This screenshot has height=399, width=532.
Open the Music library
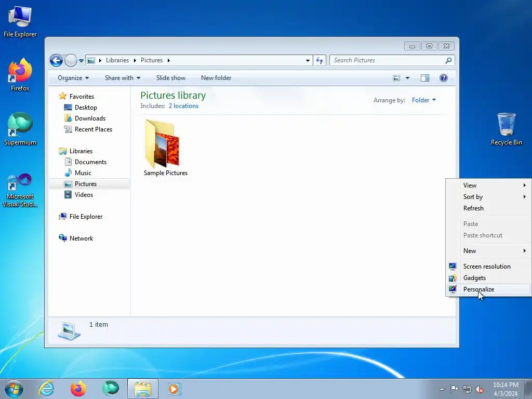pos(83,173)
